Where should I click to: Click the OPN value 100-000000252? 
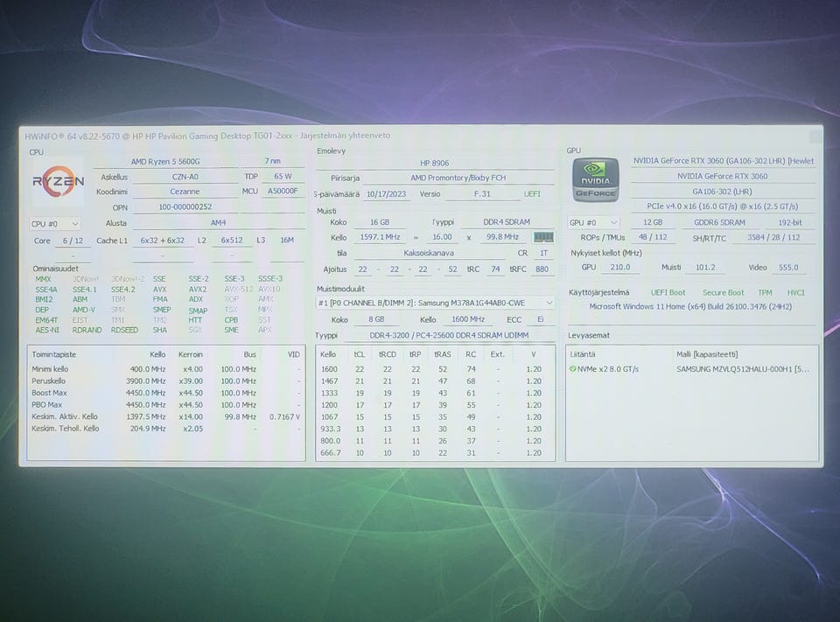pyautogui.click(x=185, y=206)
